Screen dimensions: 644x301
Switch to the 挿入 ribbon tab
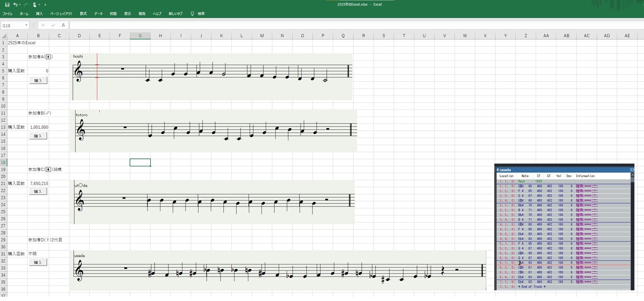(40, 13)
